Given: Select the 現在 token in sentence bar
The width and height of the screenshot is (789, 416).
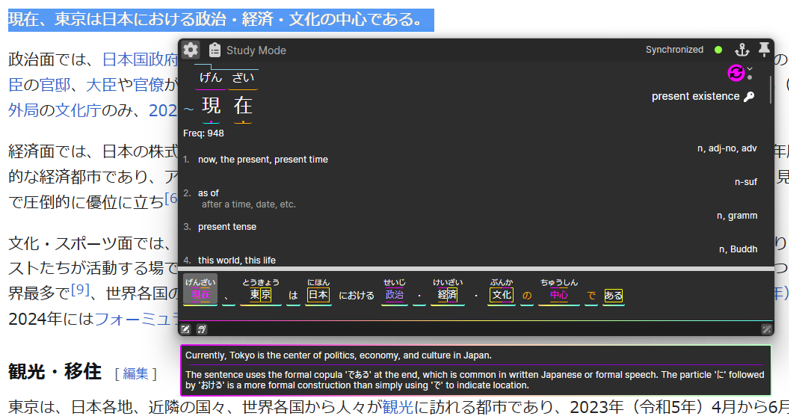Looking at the screenshot, I should coord(200,290).
